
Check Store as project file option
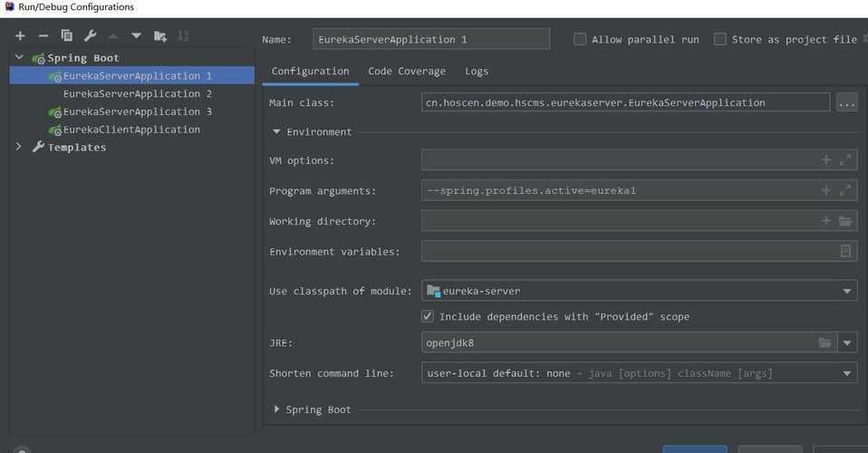click(720, 40)
